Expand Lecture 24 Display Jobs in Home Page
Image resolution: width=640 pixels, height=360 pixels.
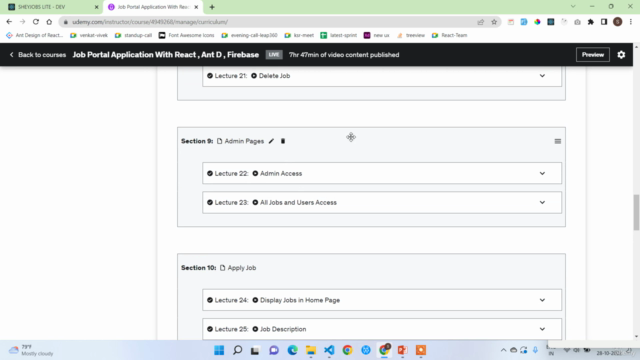point(542,300)
